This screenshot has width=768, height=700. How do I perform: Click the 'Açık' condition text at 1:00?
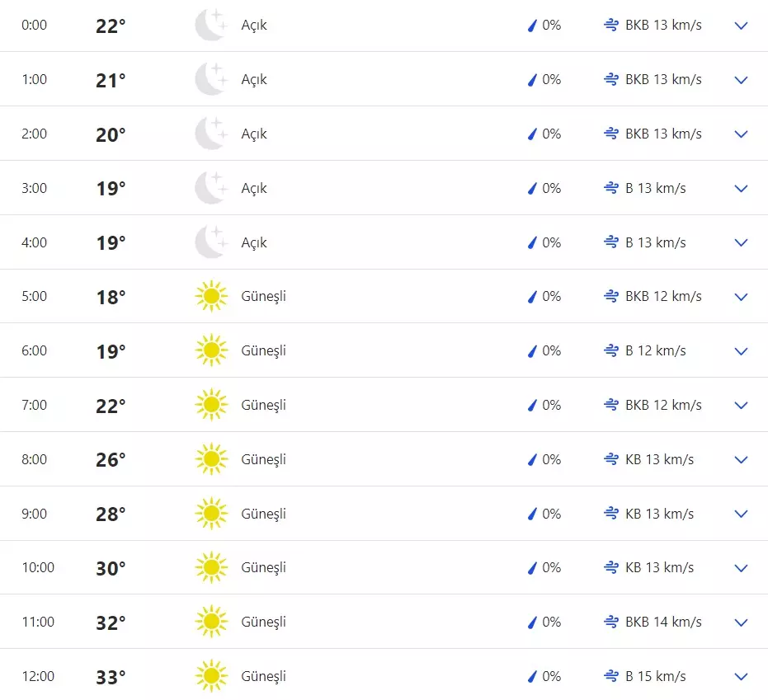coord(254,80)
